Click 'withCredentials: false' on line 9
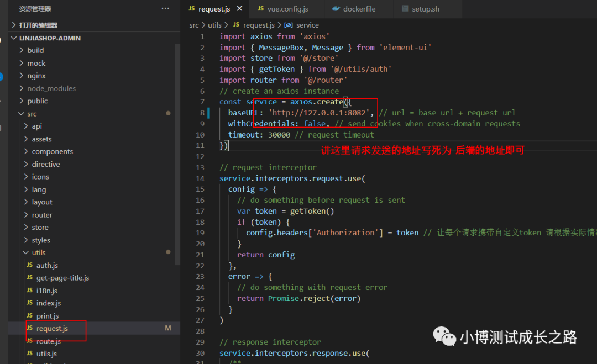Screen dimensions: 597x364 coord(277,124)
